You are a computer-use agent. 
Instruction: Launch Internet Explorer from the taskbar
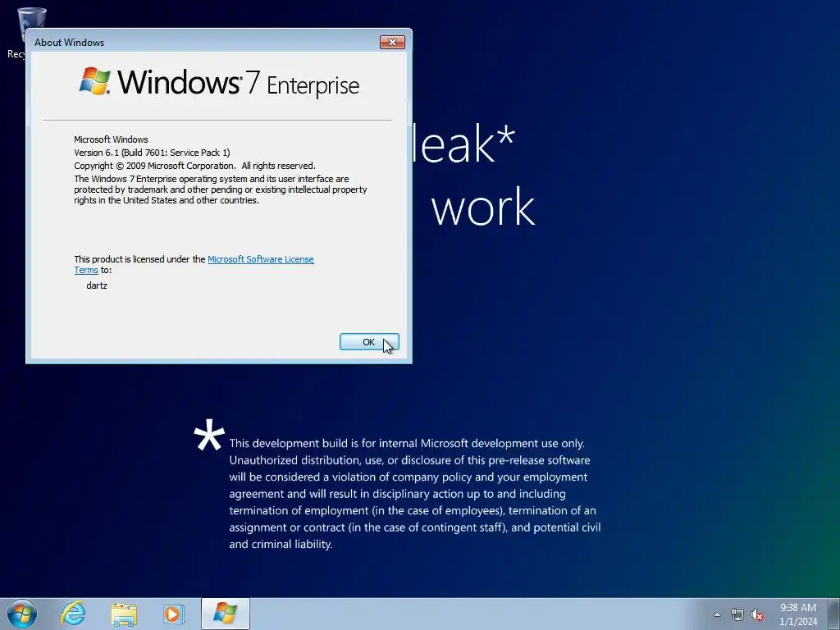(x=73, y=614)
